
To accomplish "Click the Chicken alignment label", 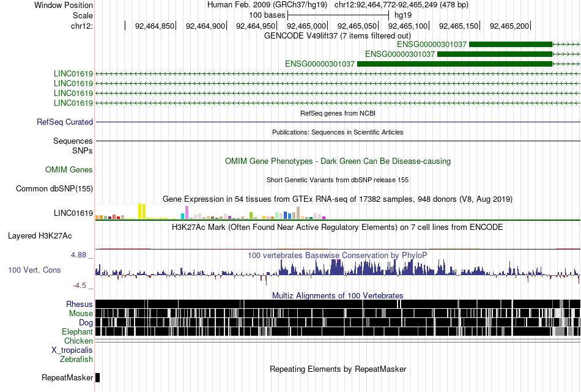I will pyautogui.click(x=78, y=341).
